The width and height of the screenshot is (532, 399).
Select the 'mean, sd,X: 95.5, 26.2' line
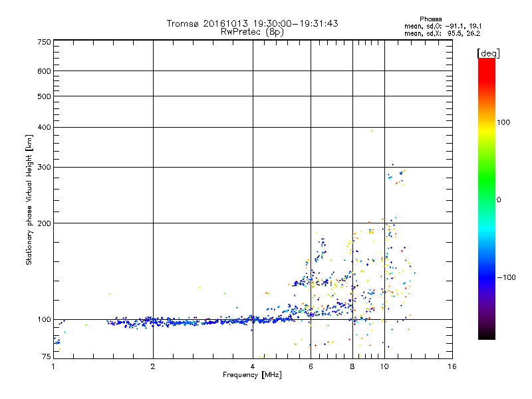[x=442, y=33]
